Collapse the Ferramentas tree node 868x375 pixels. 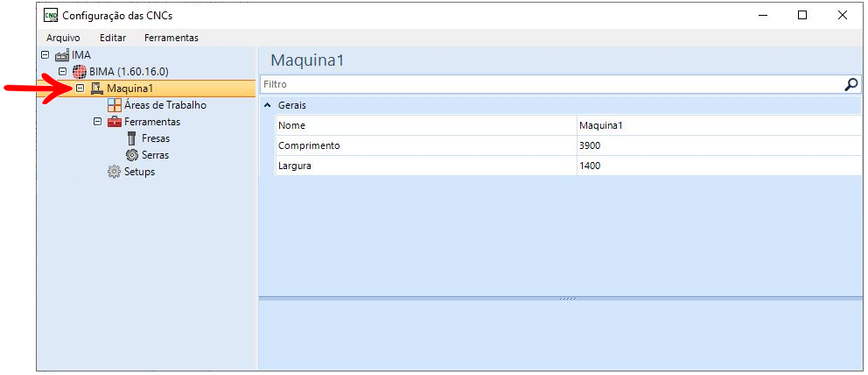pos(97,122)
